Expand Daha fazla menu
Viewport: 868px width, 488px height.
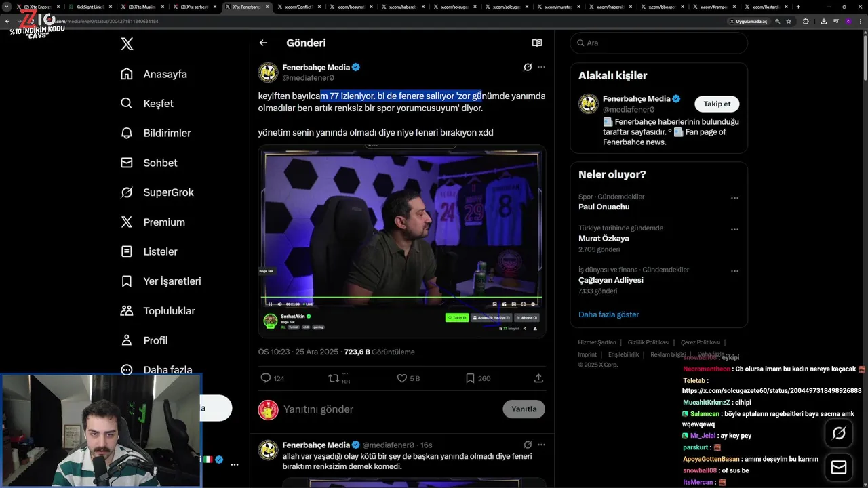[x=156, y=370]
